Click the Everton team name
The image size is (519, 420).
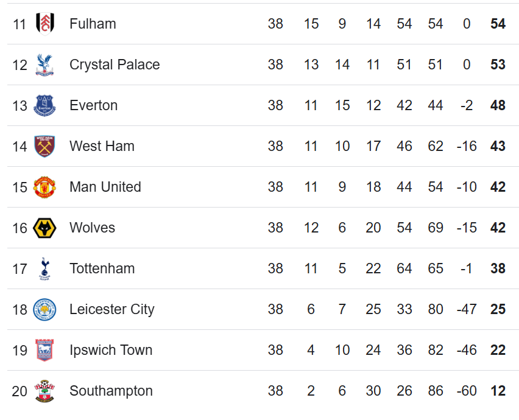click(93, 105)
